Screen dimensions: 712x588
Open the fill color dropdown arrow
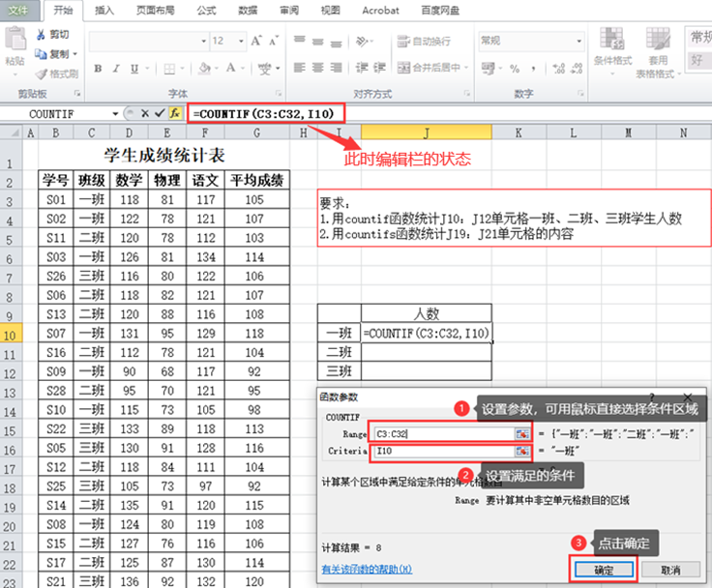217,69
